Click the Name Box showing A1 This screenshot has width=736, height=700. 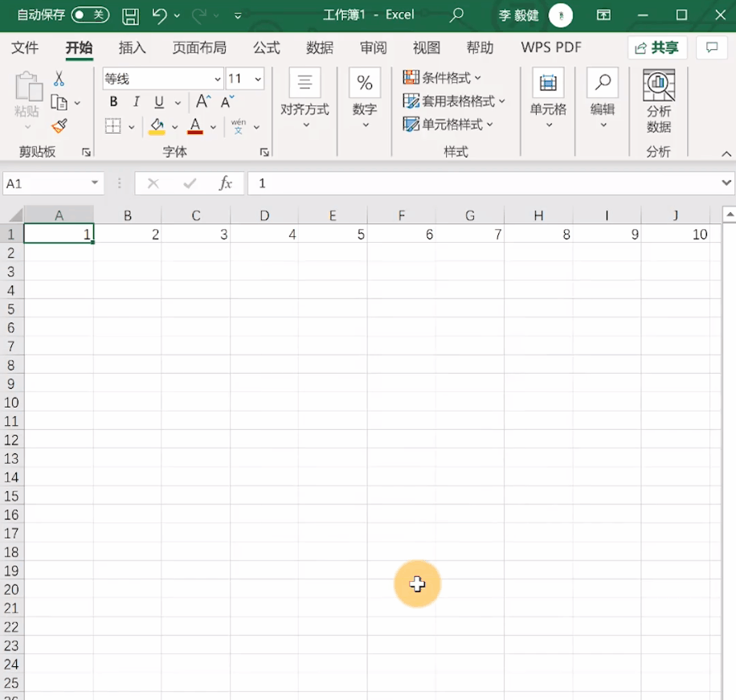coord(52,183)
